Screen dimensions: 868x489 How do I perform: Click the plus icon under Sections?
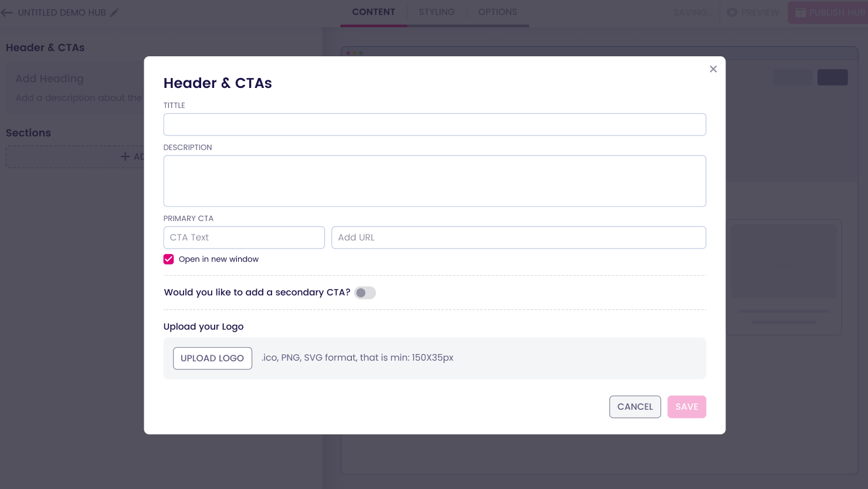125,157
